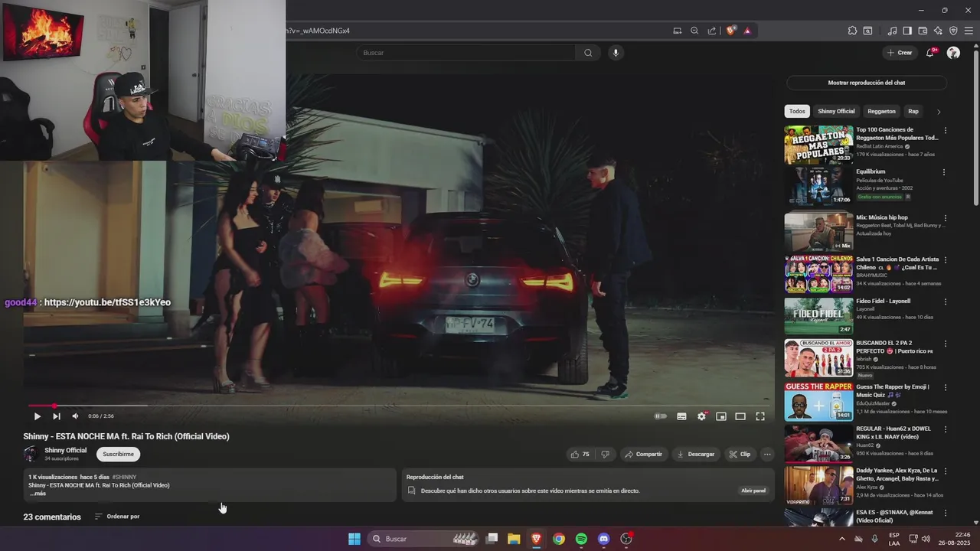This screenshot has width=980, height=551.
Task: Toggle subtitles on the video
Action: (681, 416)
